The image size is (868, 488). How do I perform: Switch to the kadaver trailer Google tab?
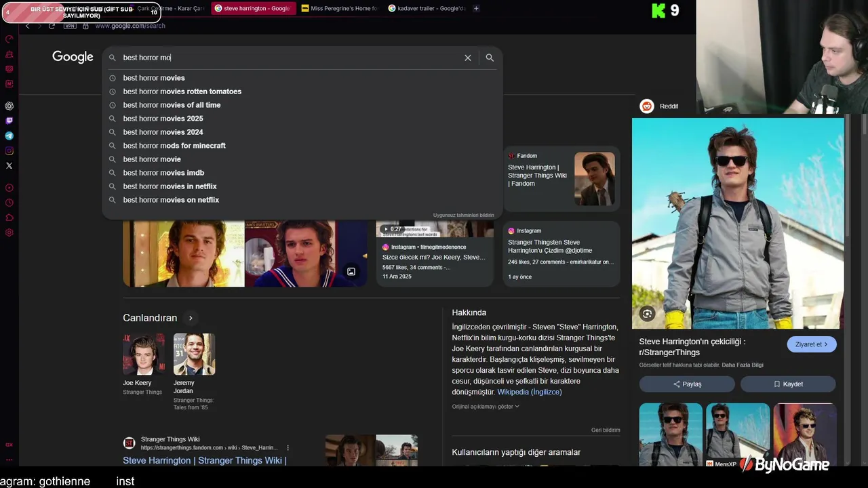click(x=427, y=8)
